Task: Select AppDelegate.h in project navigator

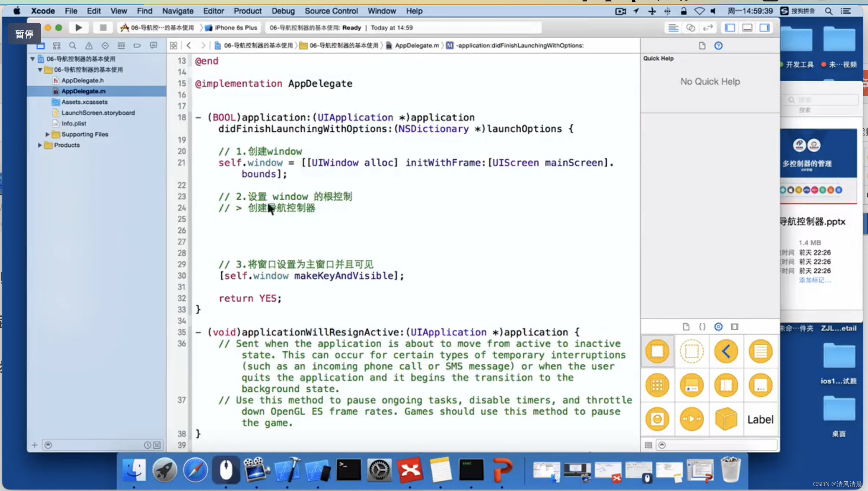Action: click(82, 80)
